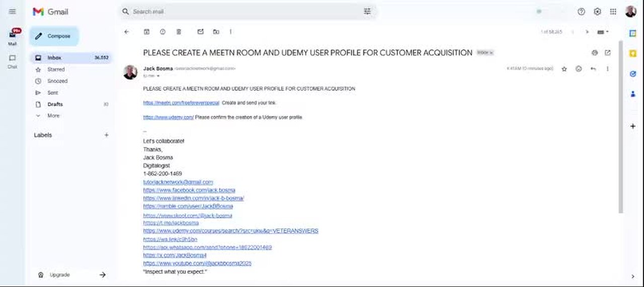Click the tutorjacknetwork@gmail.com email link

178,182
